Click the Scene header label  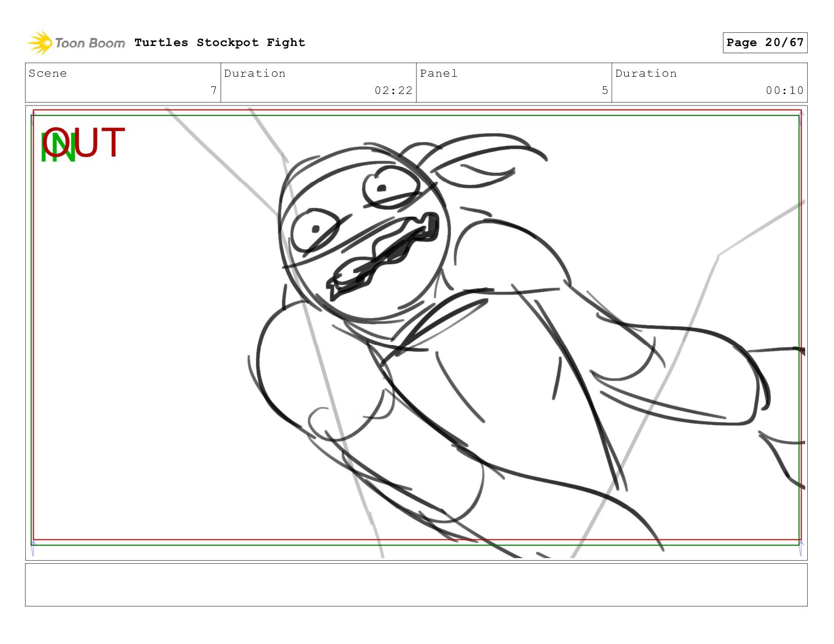click(x=48, y=74)
